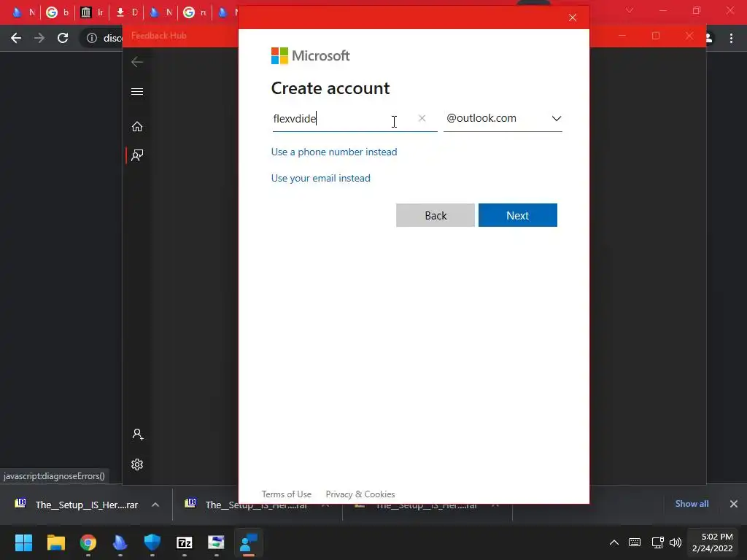The height and width of the screenshot is (560, 747).
Task: Click the add account icon in Feedback Hub
Action: click(138, 435)
